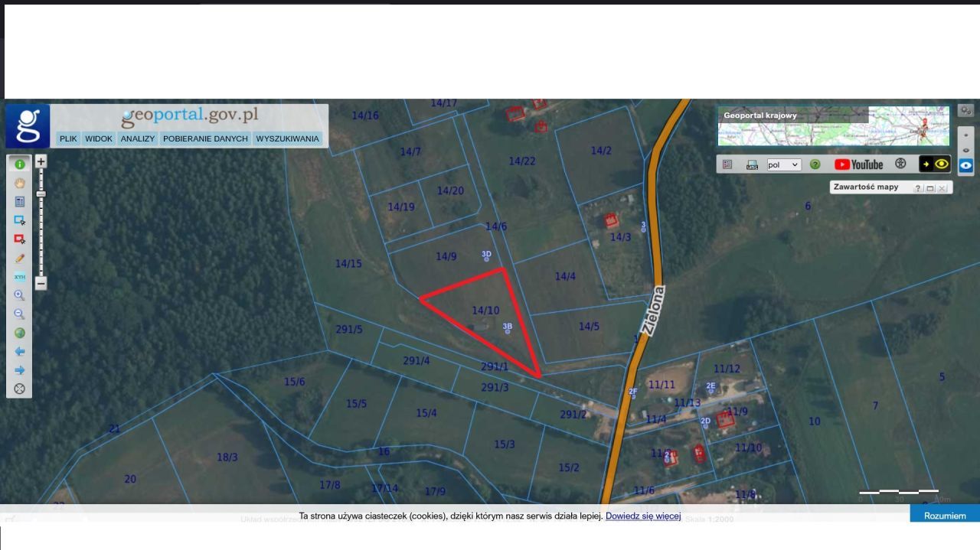Select the green info identify tool
This screenshot has width=980, height=550.
(x=20, y=164)
